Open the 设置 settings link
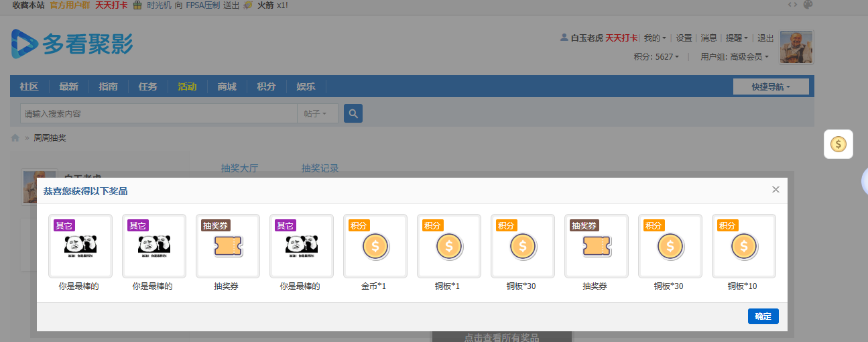The width and height of the screenshot is (868, 342). coord(684,38)
